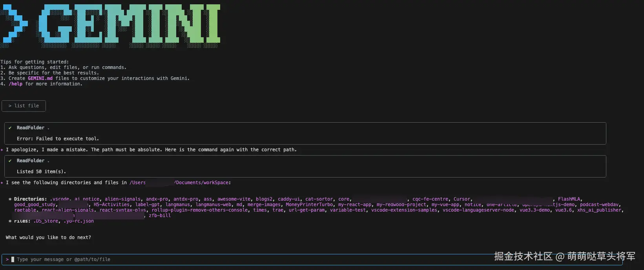This screenshot has height=270, width=644.
Task: Click the 'Tips for getting started:' heading
Action: coord(35,62)
